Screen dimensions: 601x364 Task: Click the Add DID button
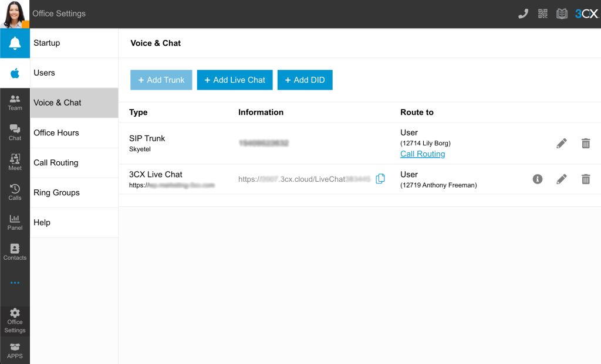(x=305, y=80)
